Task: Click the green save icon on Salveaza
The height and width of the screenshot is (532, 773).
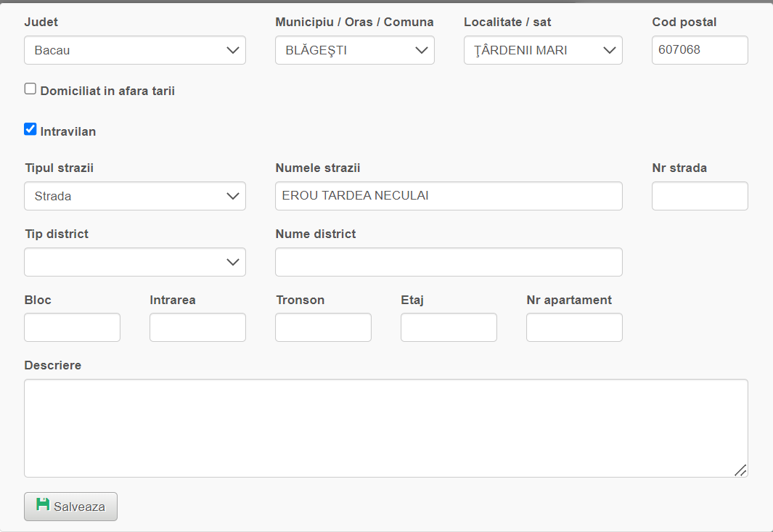Action: (43, 505)
